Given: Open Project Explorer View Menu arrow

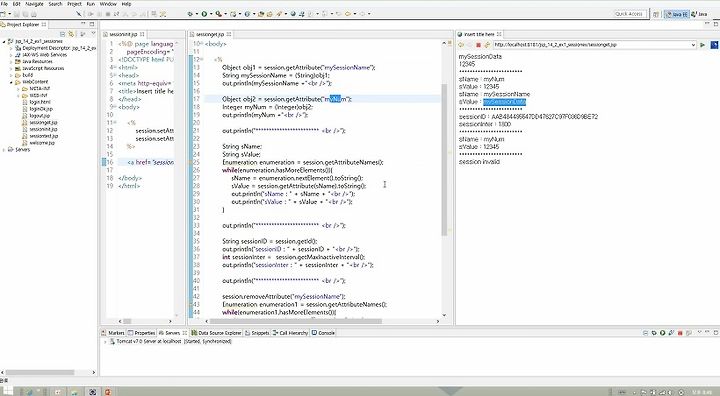Looking at the screenshot, I should (93, 34).
